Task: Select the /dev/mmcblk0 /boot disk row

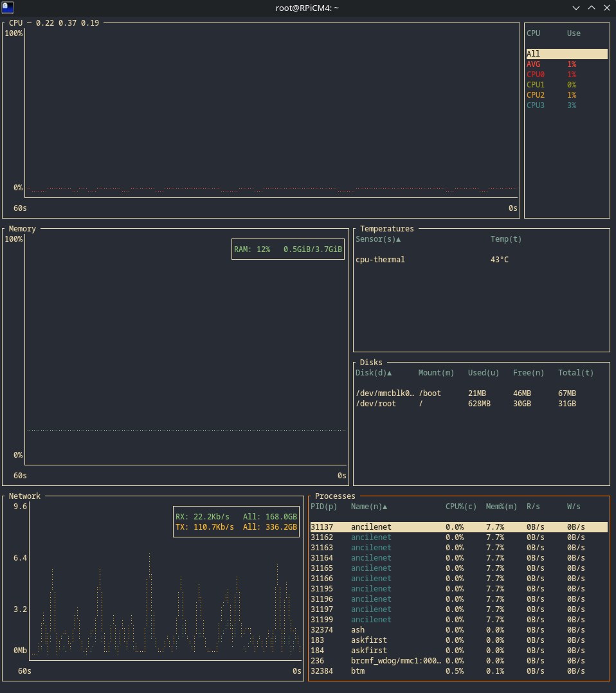Action: [481, 393]
